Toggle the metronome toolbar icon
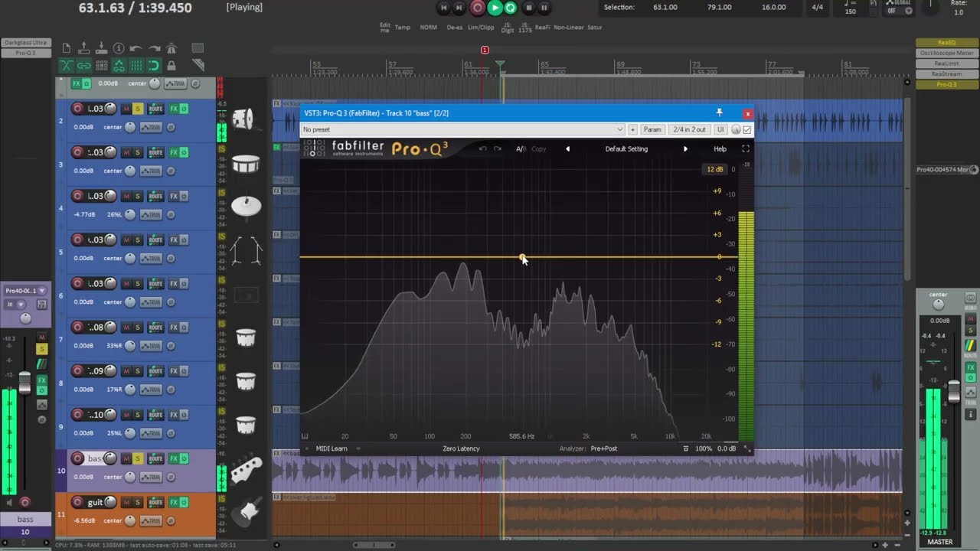Viewport: 980px width, 551px height. 171,48
